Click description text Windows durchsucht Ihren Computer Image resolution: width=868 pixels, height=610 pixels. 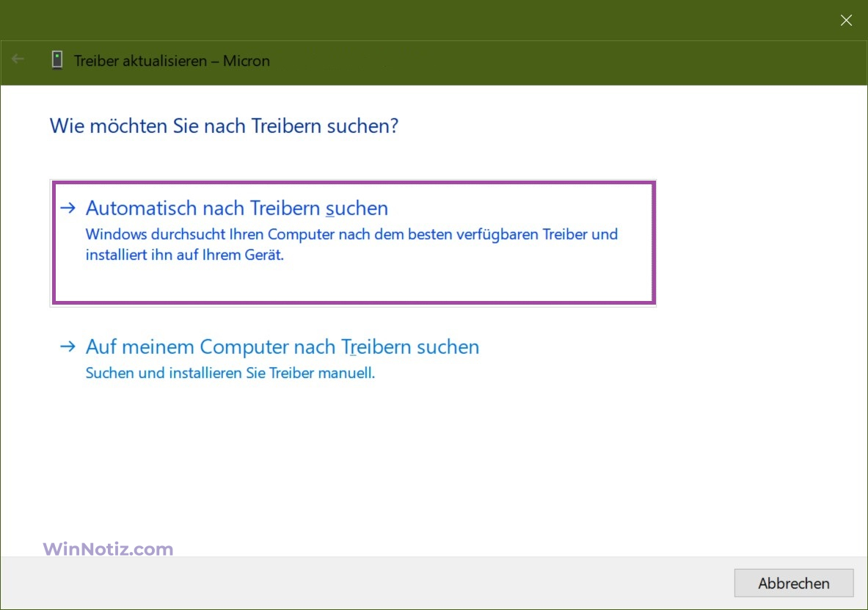click(x=351, y=244)
